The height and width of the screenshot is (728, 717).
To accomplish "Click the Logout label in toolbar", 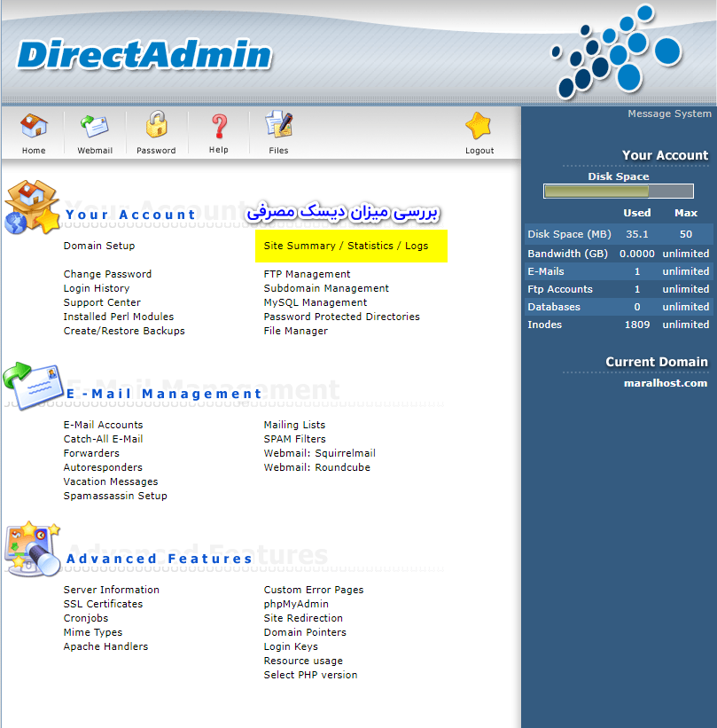I will tap(479, 151).
